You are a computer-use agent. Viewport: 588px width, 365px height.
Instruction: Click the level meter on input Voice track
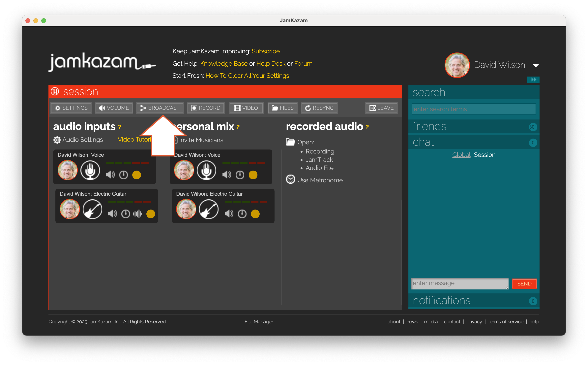[x=127, y=163]
